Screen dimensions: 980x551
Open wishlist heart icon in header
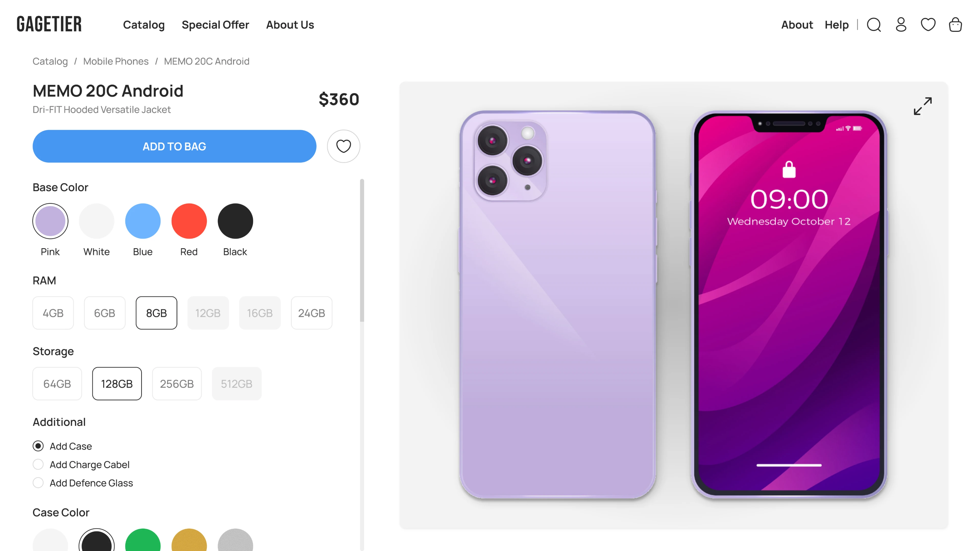click(928, 25)
